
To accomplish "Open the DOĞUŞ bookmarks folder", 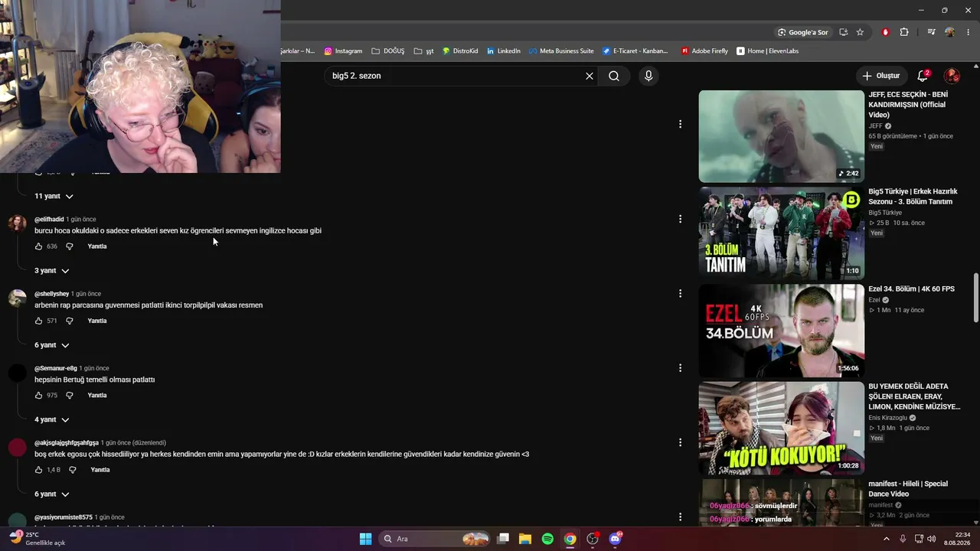I will tap(387, 51).
